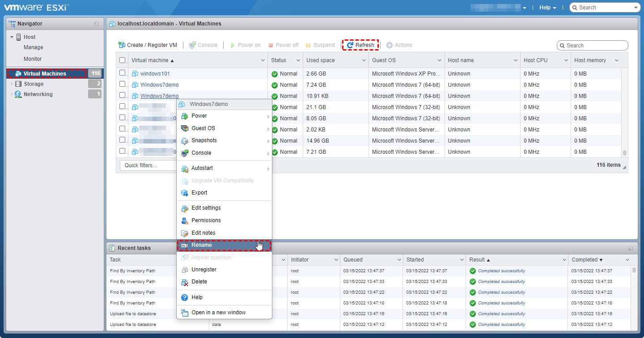Click the Networking globe icon in Navigator
Viewport: 644px width, 338px height.
click(x=18, y=94)
